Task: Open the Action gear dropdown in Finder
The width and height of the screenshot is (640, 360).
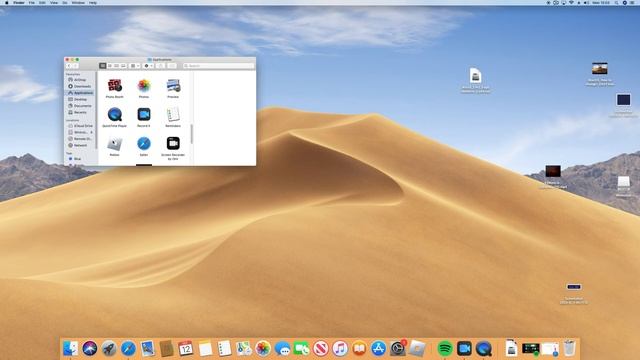Action: [149, 66]
